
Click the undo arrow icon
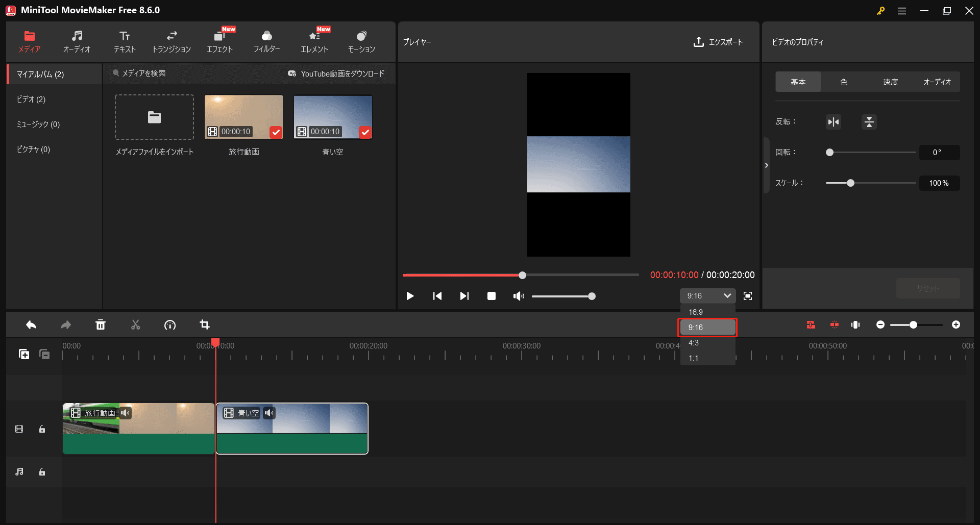point(31,324)
